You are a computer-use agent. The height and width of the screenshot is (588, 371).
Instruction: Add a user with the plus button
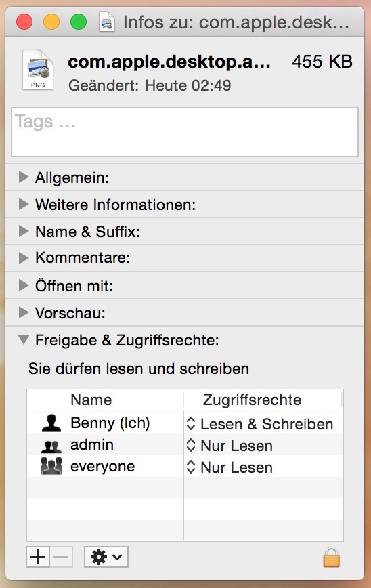coord(38,557)
